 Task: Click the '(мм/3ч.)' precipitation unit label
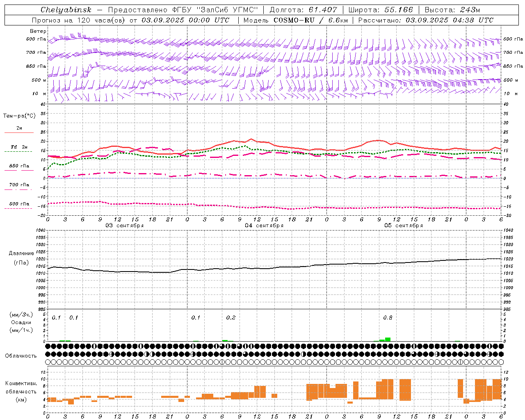21,315
